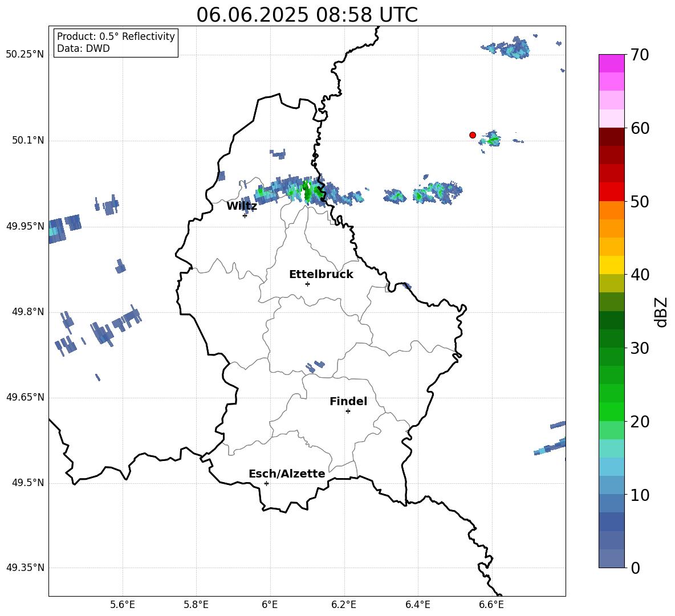675x616 pixels.
Task: Click the colorbar value 70
Action: (x=640, y=55)
